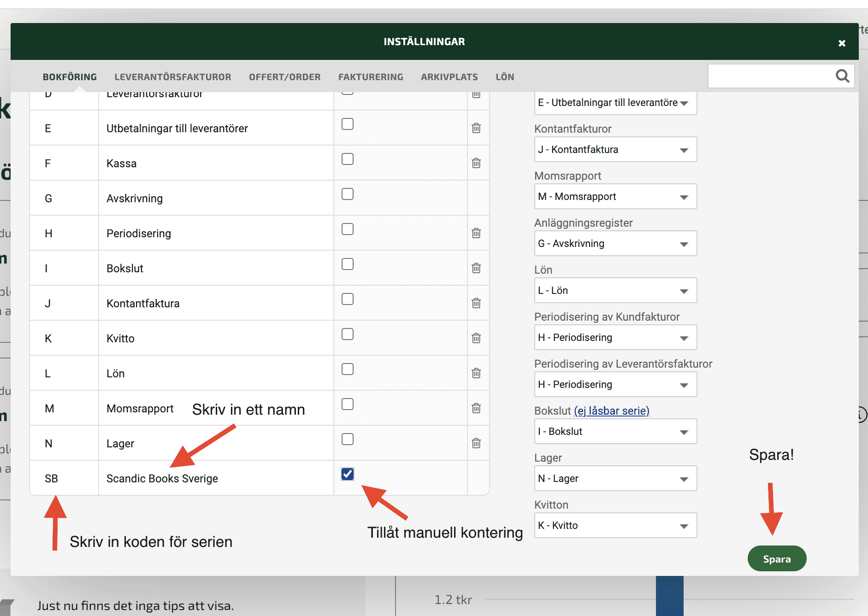Remove Momsrapport series via trash icon

[476, 408]
